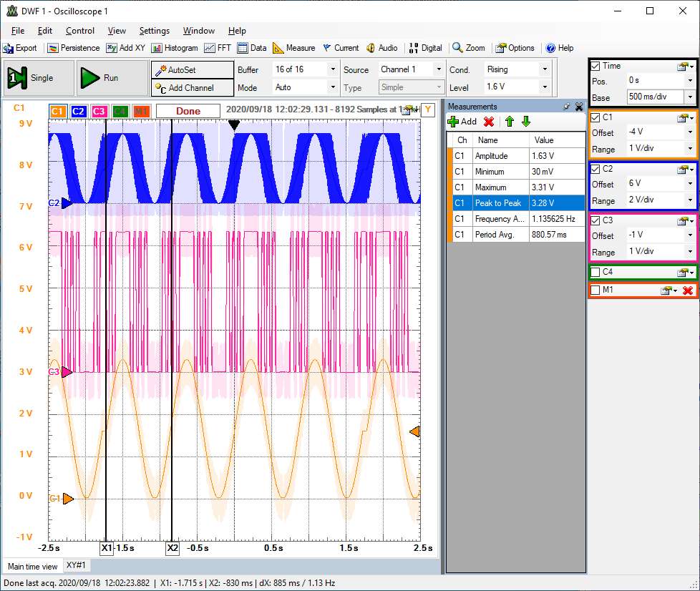The image size is (700, 591).
Task: Open the Persistence view
Action: pyautogui.click(x=74, y=48)
